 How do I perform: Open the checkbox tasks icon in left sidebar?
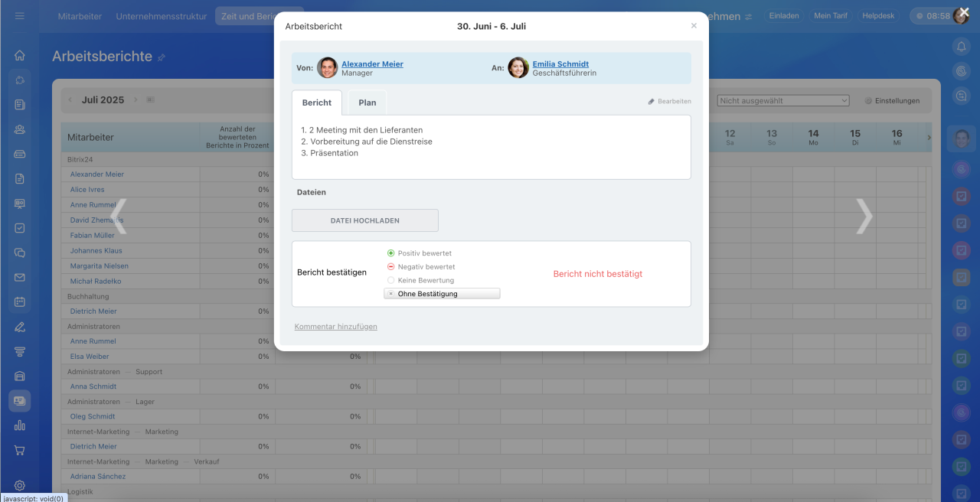pos(20,228)
